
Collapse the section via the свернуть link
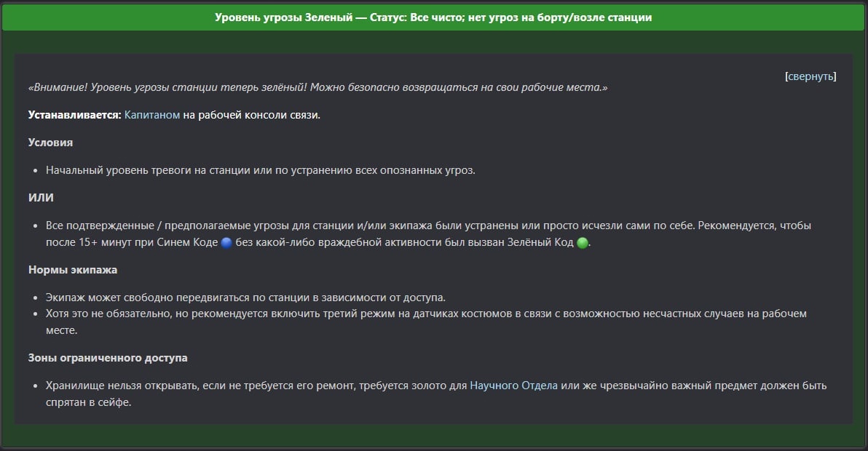point(810,76)
